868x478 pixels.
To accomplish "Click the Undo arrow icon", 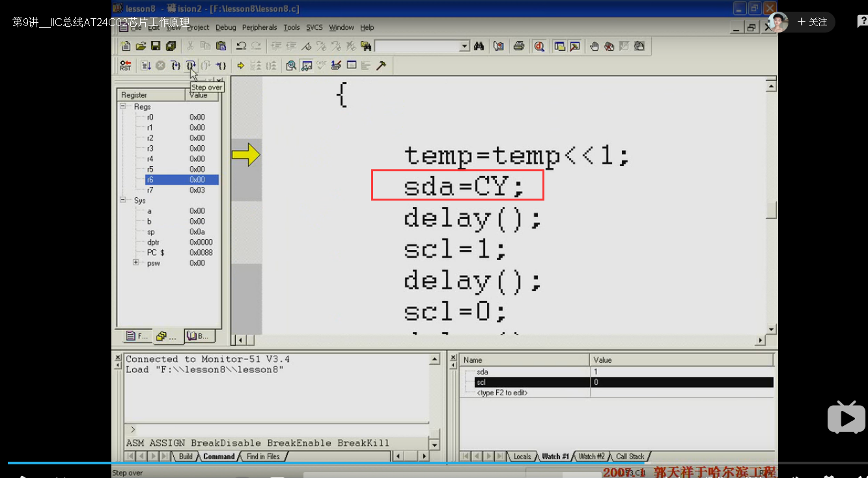I will [x=241, y=46].
